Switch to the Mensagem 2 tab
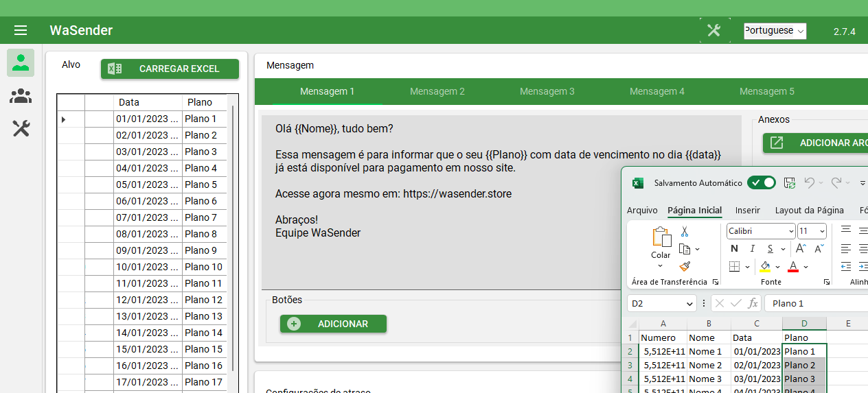Image resolution: width=868 pixels, height=393 pixels. pyautogui.click(x=437, y=91)
